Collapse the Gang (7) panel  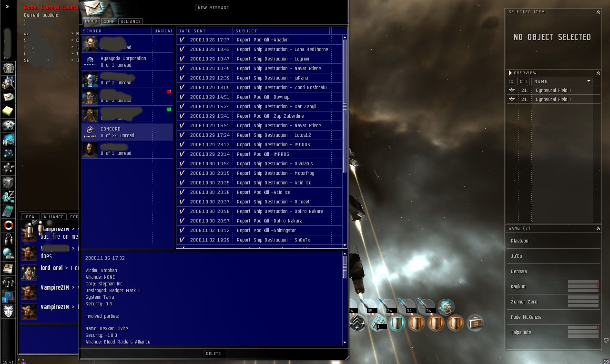pyautogui.click(x=598, y=229)
